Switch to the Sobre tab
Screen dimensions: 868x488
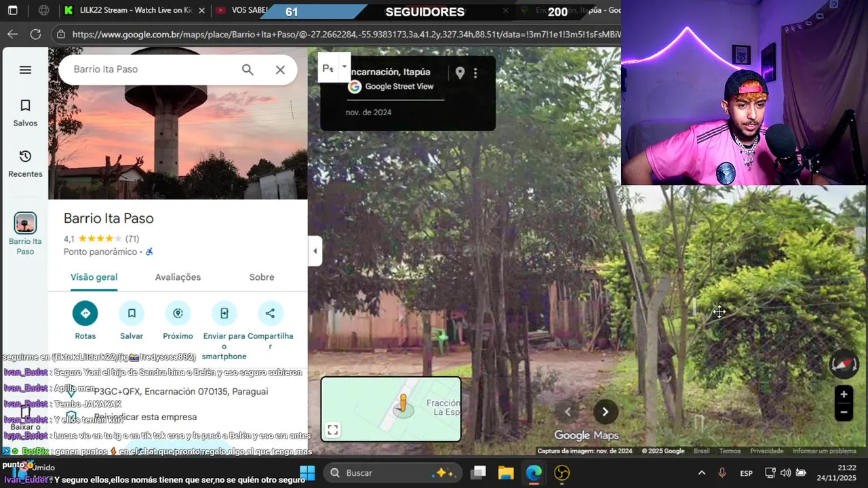coord(262,277)
